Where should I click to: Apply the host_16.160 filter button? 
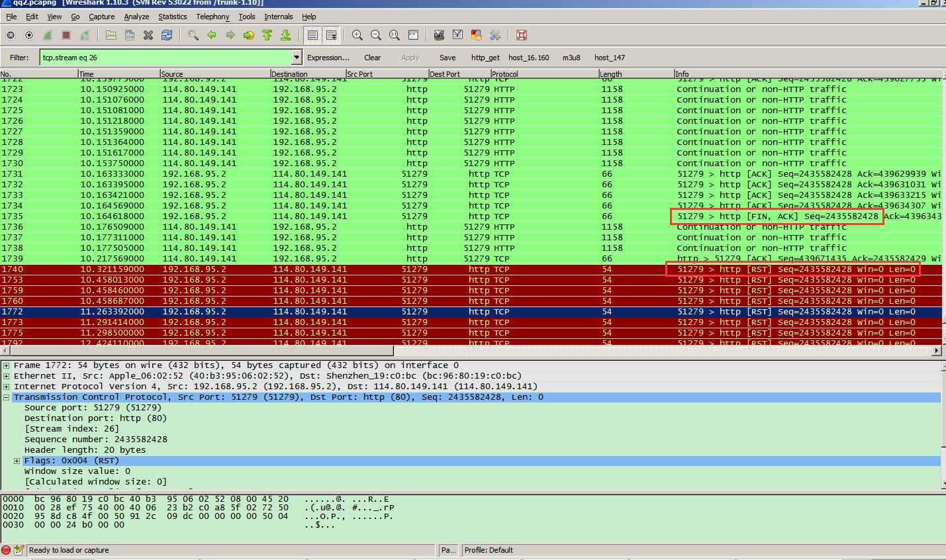[x=529, y=58]
